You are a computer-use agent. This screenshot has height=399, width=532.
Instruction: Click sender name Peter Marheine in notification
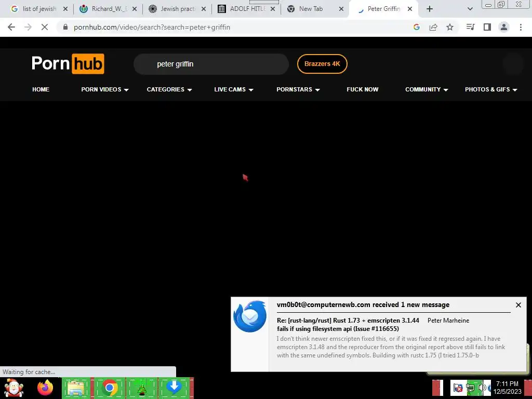pyautogui.click(x=448, y=321)
